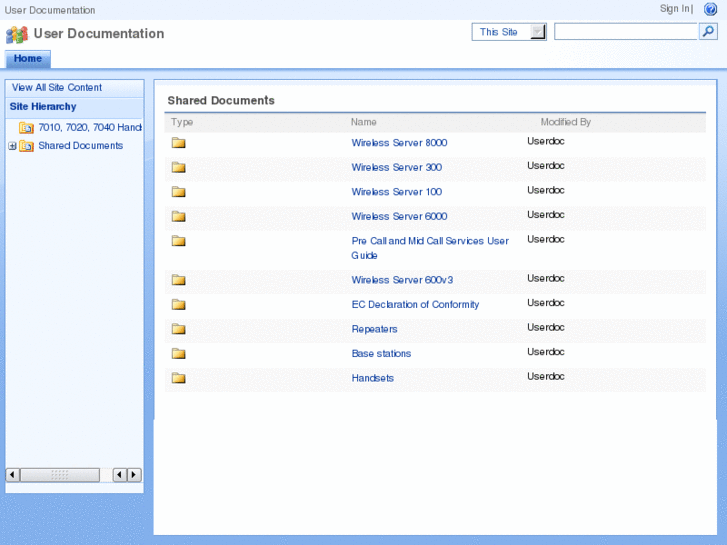Click the far-right scroll arrow in the hierarchy panel

pos(134,475)
